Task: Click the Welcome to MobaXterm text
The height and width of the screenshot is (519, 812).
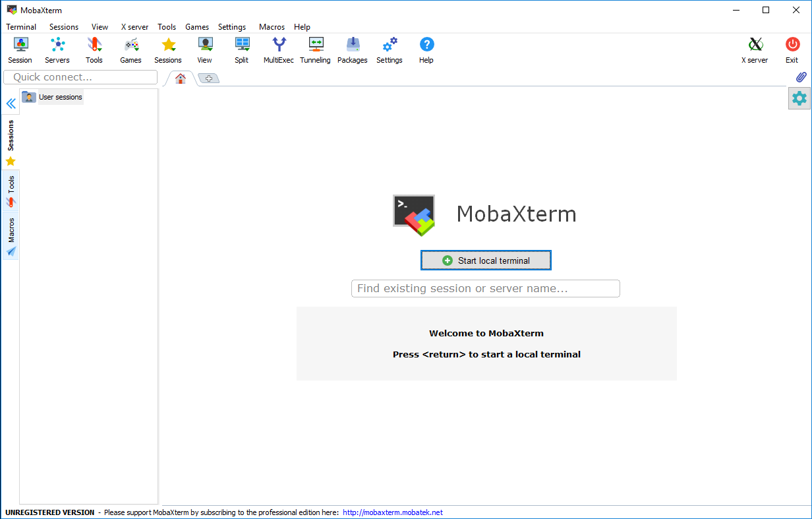Action: pyautogui.click(x=486, y=333)
